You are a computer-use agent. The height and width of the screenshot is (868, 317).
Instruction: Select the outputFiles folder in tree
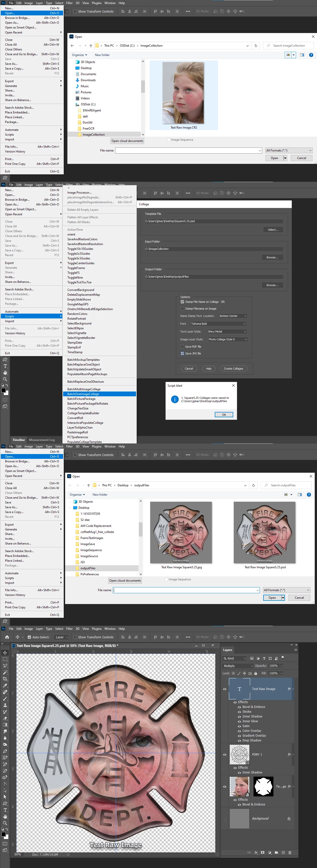pos(88,568)
